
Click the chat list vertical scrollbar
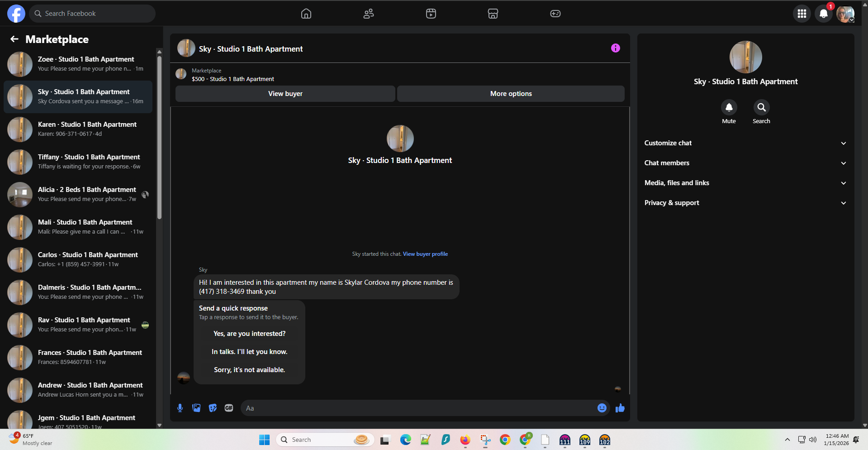(159, 138)
